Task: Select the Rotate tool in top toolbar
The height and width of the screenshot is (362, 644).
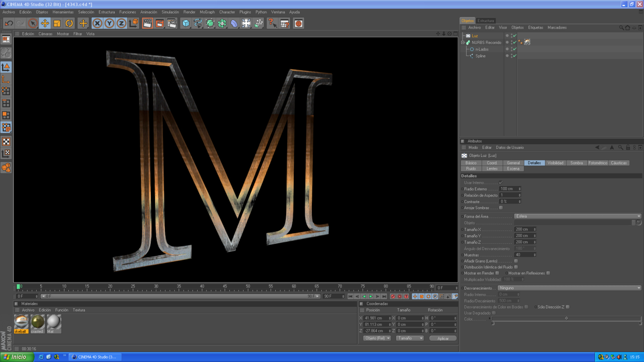Action: pyautogui.click(x=69, y=23)
